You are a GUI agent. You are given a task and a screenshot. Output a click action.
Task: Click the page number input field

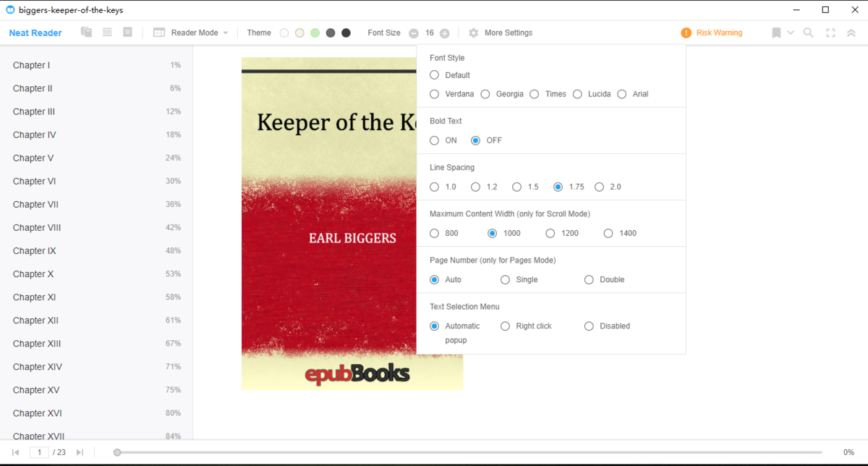(x=40, y=452)
